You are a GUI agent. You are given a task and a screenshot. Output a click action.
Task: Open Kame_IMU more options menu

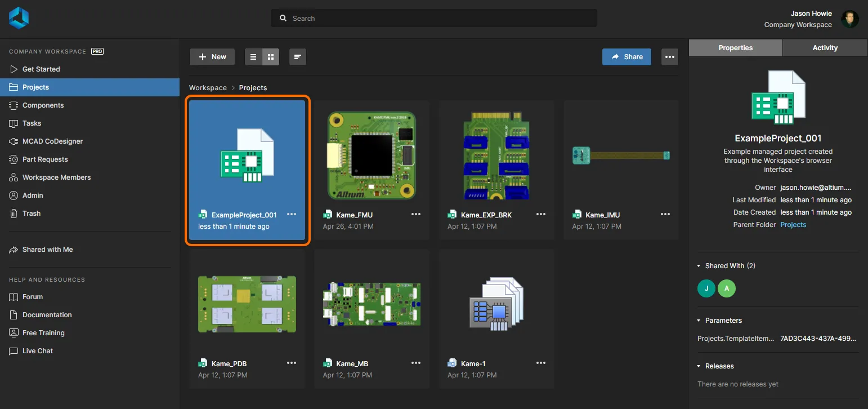click(x=665, y=214)
